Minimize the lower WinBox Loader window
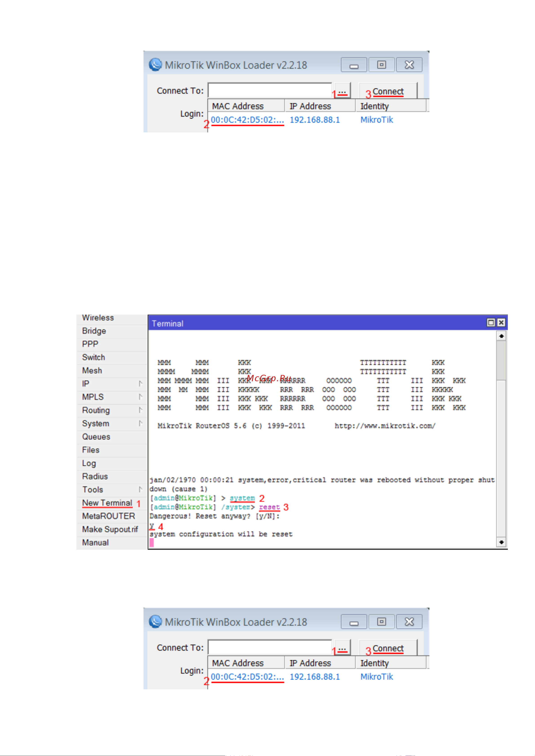This screenshot has height=756, width=535. tap(354, 622)
